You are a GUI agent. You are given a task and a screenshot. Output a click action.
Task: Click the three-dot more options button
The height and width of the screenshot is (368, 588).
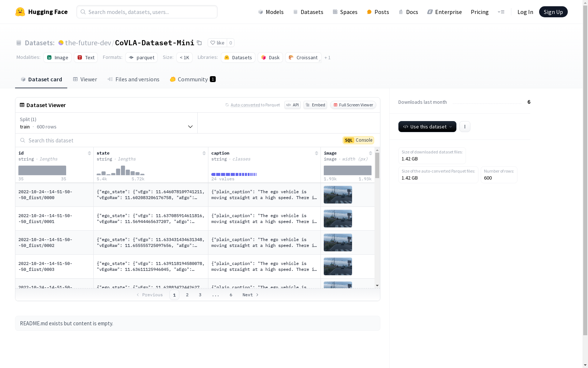(x=465, y=127)
